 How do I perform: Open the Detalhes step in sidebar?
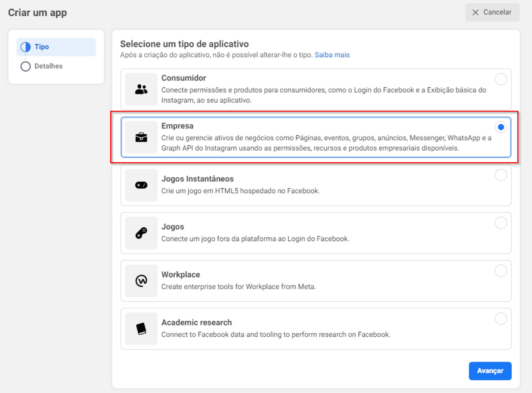coord(56,66)
